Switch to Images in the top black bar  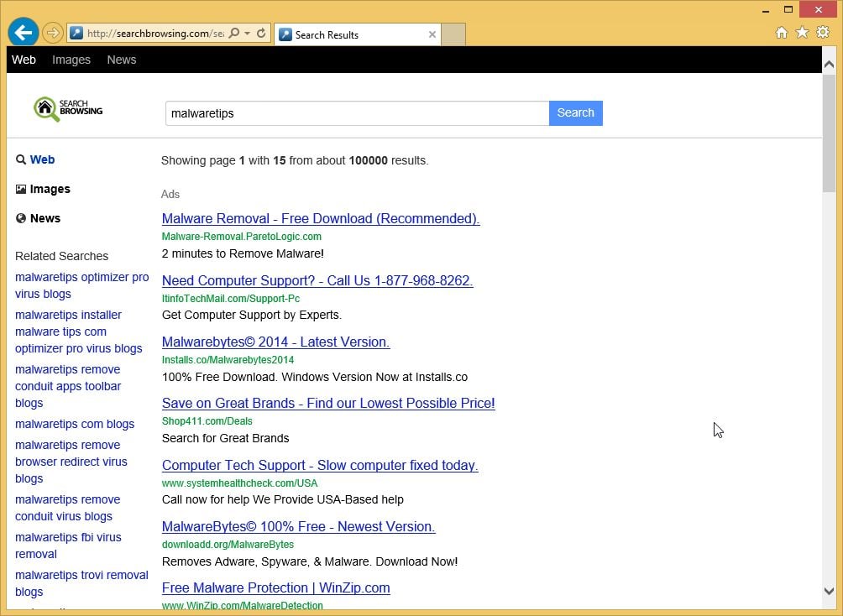[71, 60]
